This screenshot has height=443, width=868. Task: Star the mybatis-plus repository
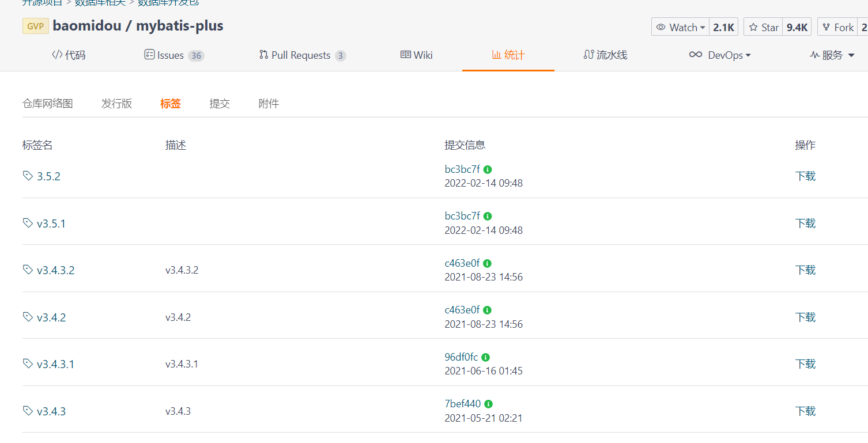(x=763, y=27)
